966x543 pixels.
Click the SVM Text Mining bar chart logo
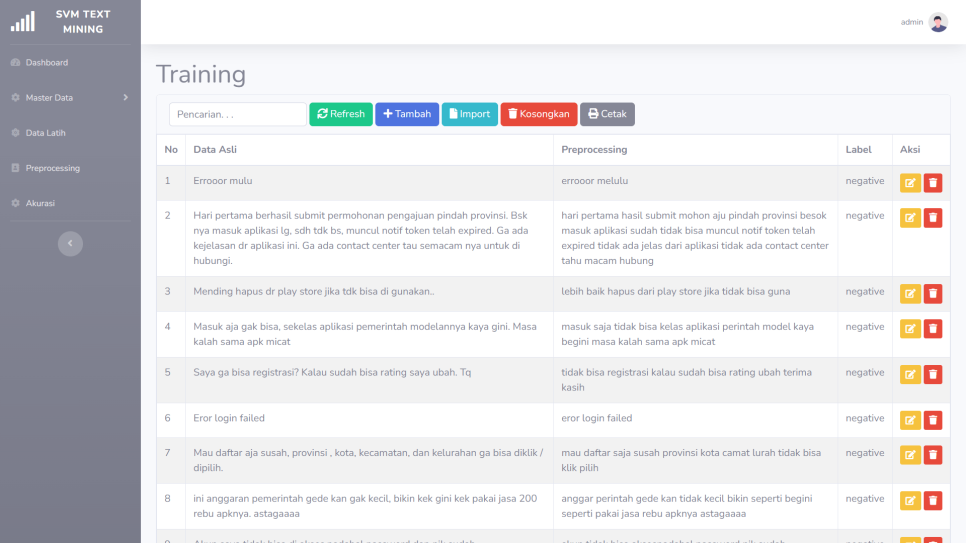[22, 21]
